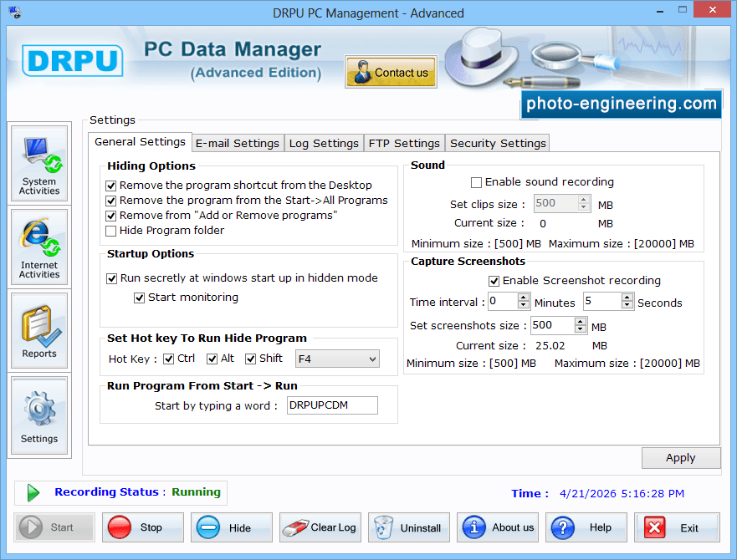Viewport: 737px width, 560px height.
Task: Click the blue Hide minus icon
Action: click(207, 527)
